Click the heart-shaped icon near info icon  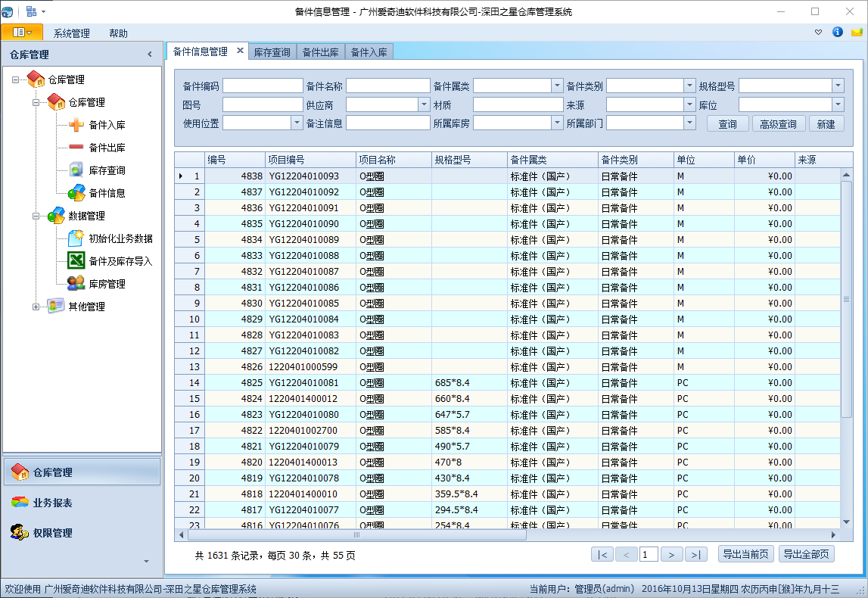coord(818,32)
